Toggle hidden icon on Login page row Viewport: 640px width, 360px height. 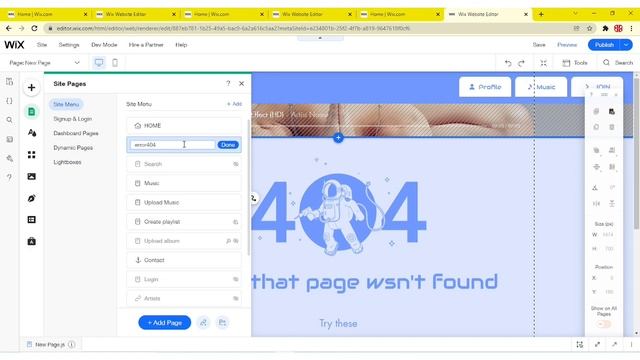(236, 279)
